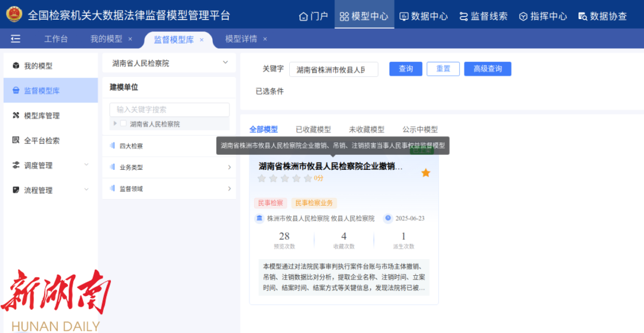
Task: Close the 模型详情 tab
Action: [x=265, y=39]
